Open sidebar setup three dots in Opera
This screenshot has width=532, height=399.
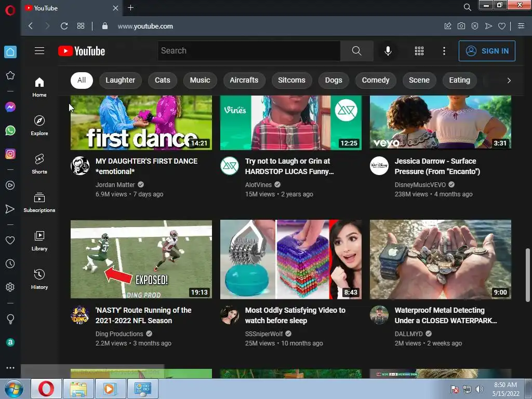(x=10, y=368)
